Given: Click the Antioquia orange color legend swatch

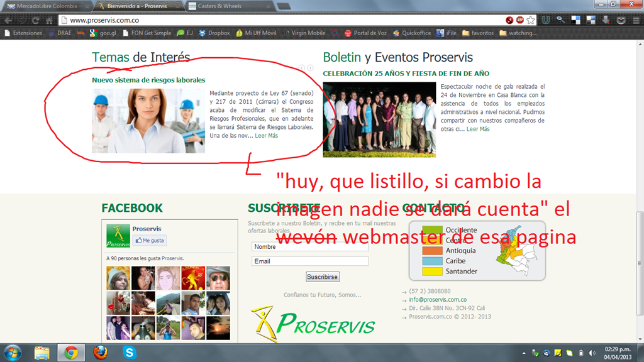Looking at the screenshot, I should tap(432, 251).
